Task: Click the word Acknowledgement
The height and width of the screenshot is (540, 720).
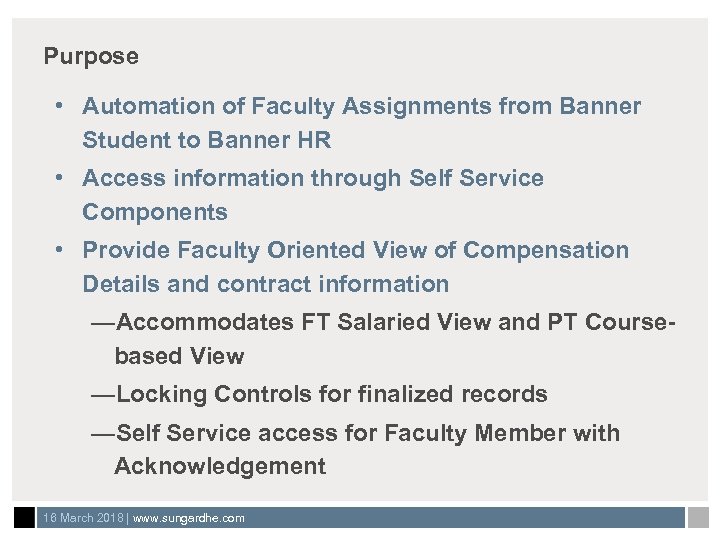Action: pyautogui.click(x=220, y=466)
